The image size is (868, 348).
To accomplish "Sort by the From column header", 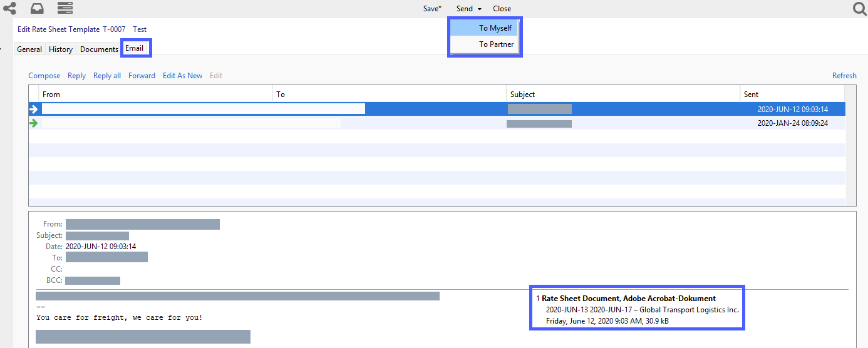I will pyautogui.click(x=156, y=95).
